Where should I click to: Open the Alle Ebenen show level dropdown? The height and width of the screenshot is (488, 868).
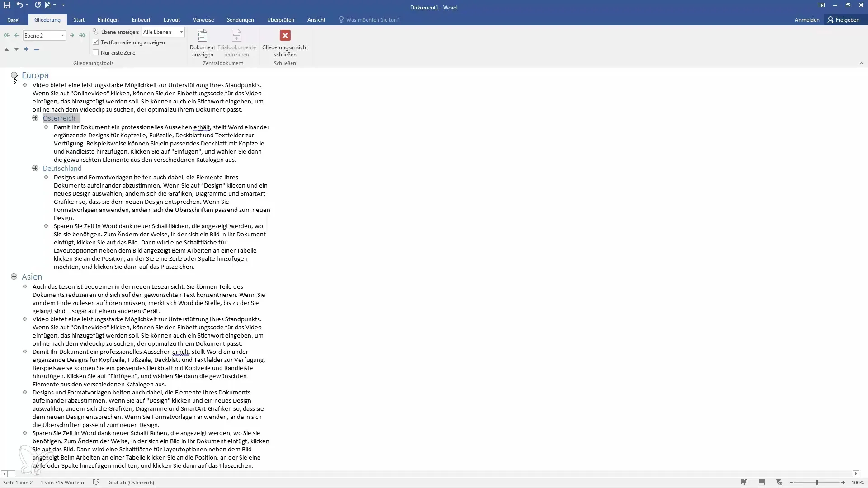click(x=181, y=32)
